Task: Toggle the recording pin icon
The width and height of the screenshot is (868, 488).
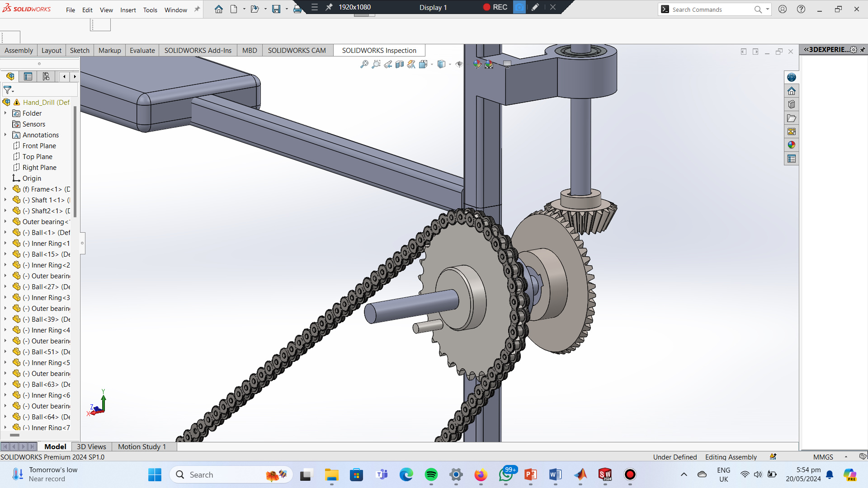Action: pos(329,7)
